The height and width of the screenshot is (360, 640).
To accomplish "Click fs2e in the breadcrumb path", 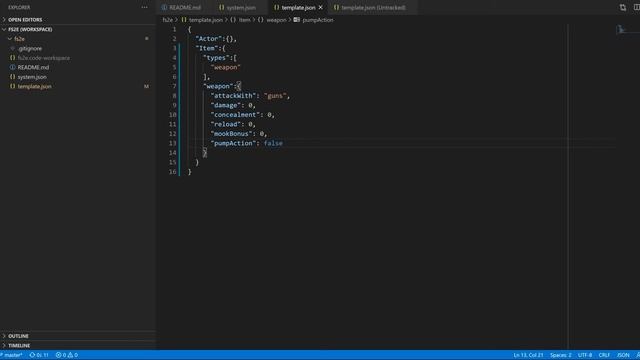I will click(167, 20).
